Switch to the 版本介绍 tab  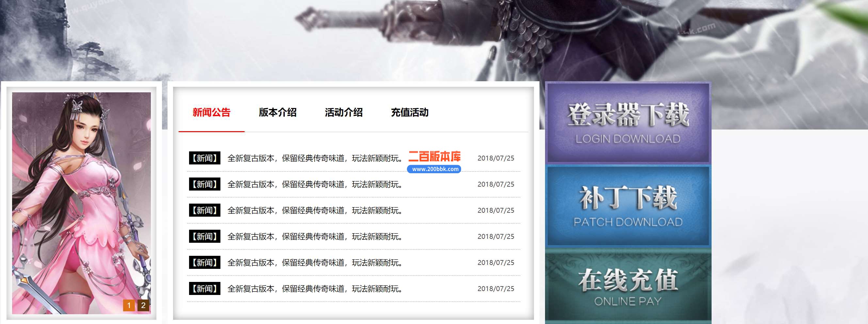point(278,112)
